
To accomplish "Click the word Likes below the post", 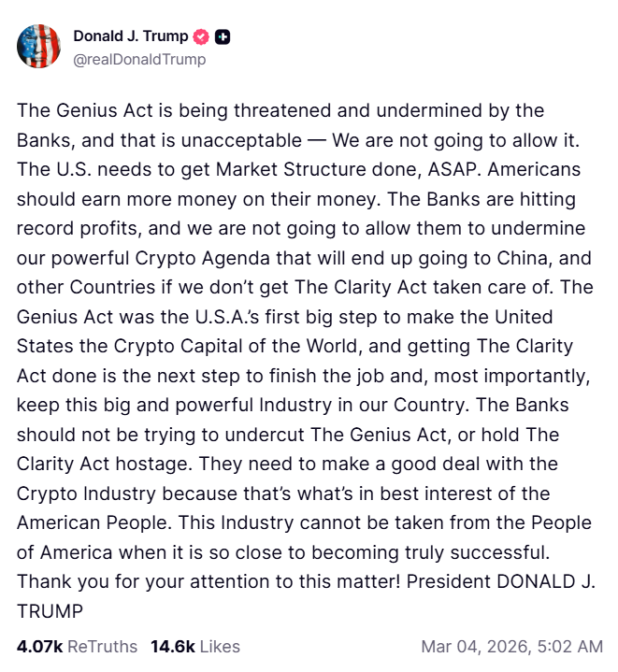I will click(x=219, y=646).
